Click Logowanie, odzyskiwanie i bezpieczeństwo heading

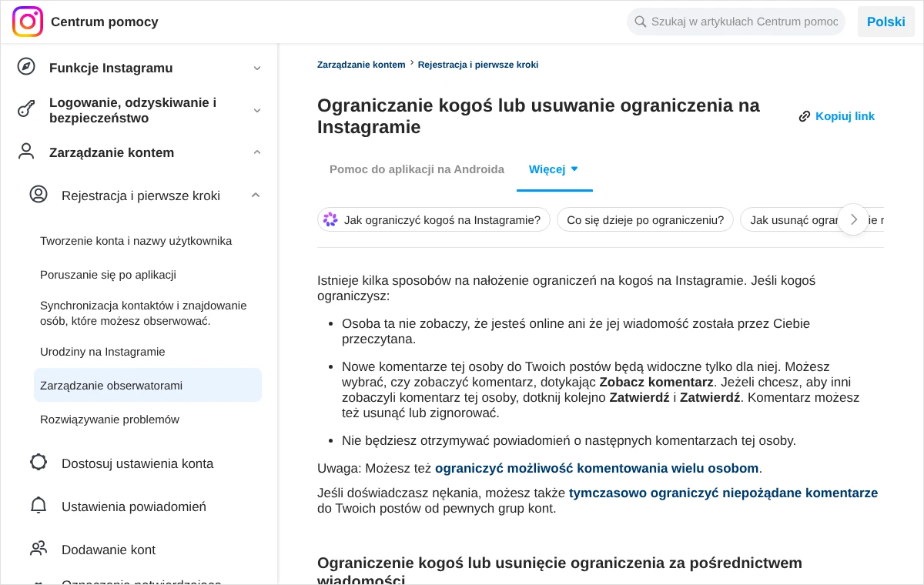coord(132,110)
